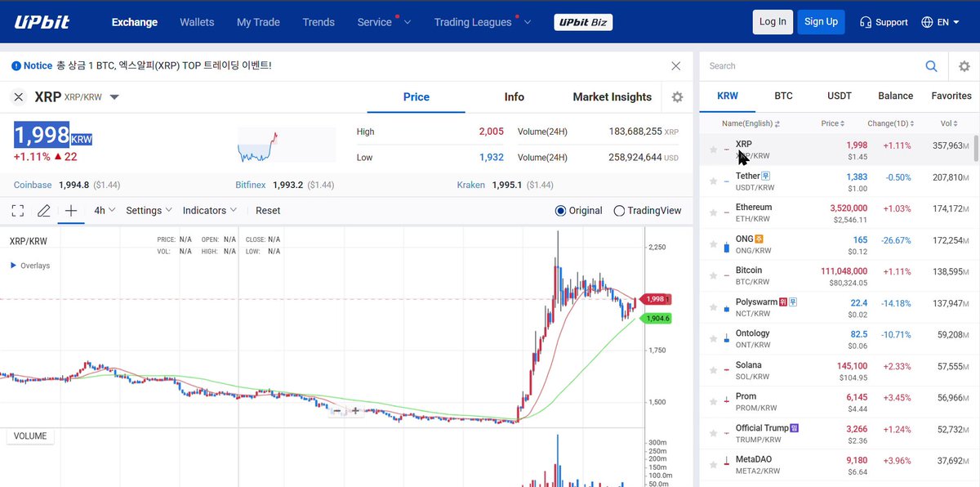Zoom in chart with plus button
This screenshot has height=487, width=980.
355,411
